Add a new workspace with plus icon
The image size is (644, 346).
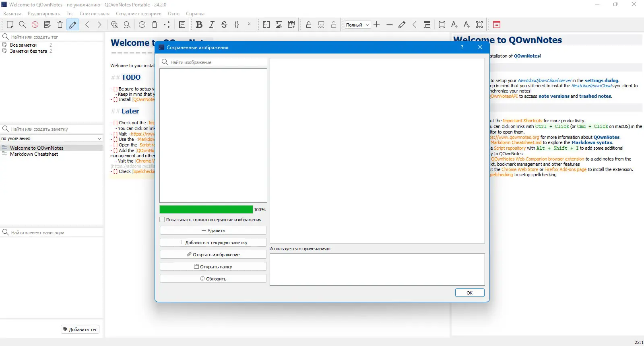point(377,25)
